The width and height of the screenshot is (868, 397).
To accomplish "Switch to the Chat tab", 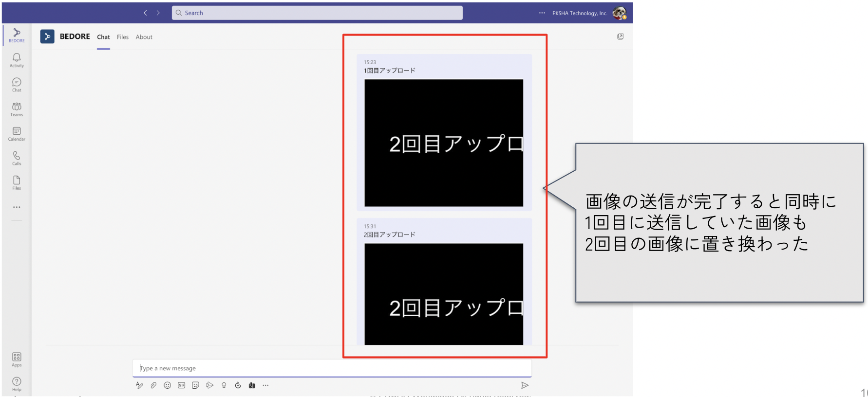I will [103, 37].
